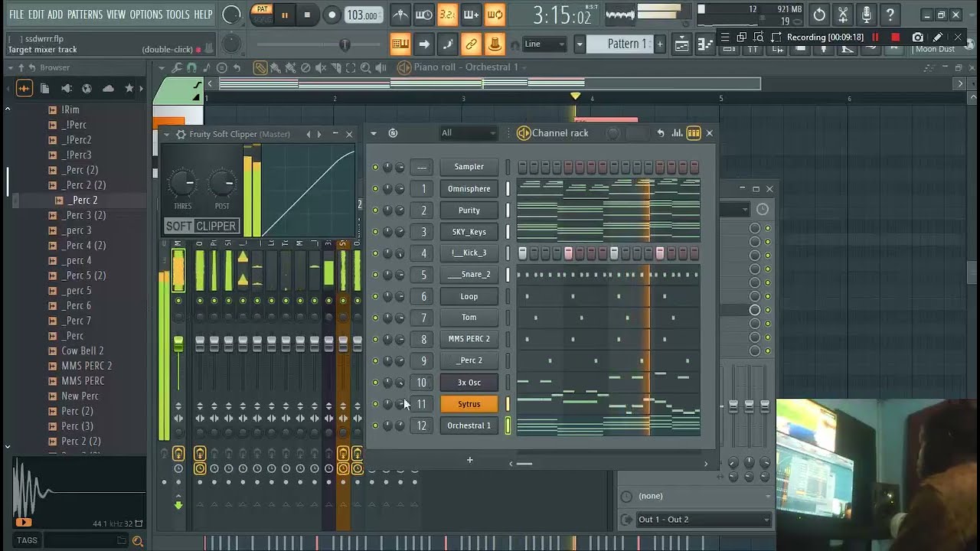Viewport: 980px width, 551px height.
Task: Mute the Loop channel via its green LED
Action: (375, 296)
